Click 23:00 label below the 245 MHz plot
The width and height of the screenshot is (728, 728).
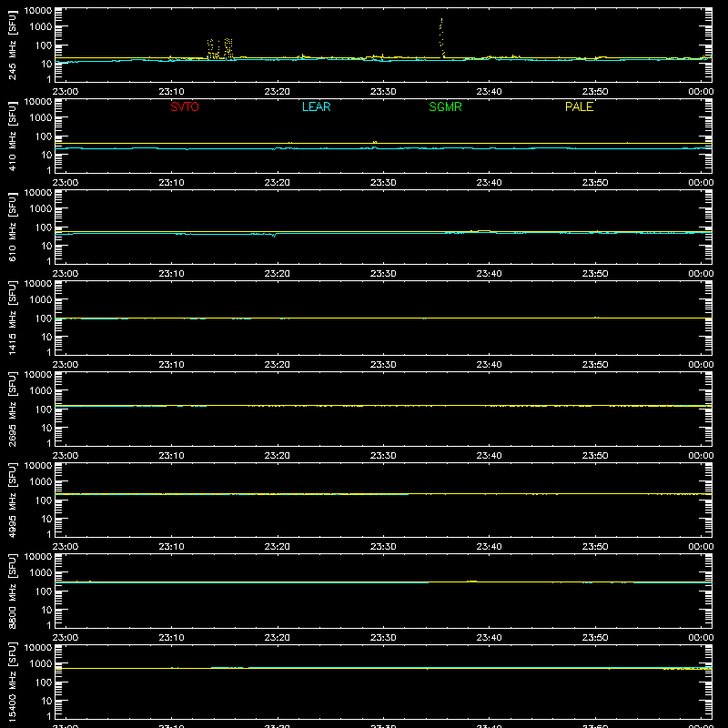pyautogui.click(x=65, y=92)
